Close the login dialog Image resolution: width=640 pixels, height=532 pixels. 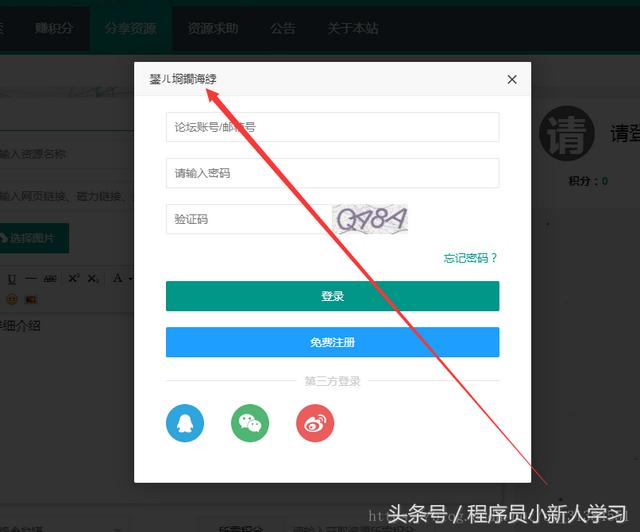pos(512,79)
